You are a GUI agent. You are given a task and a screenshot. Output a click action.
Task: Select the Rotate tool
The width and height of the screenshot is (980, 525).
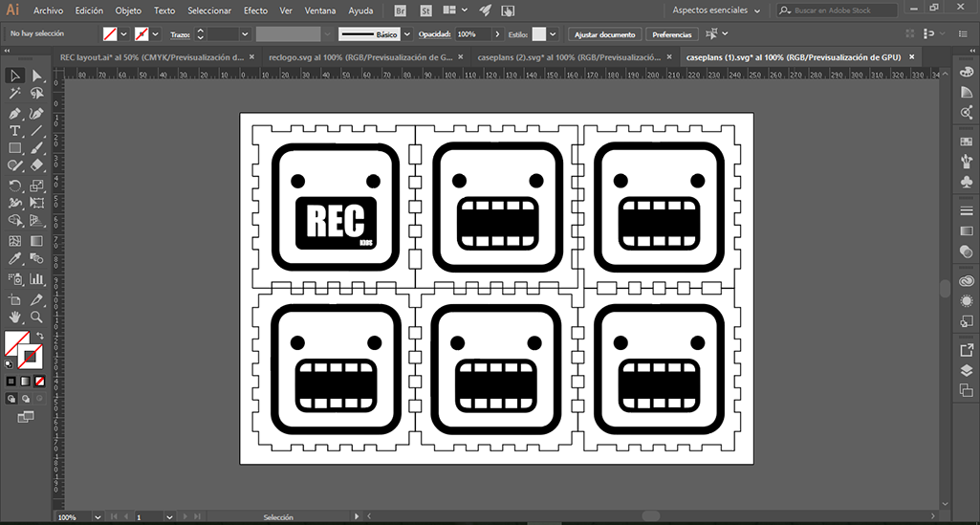tap(15, 186)
